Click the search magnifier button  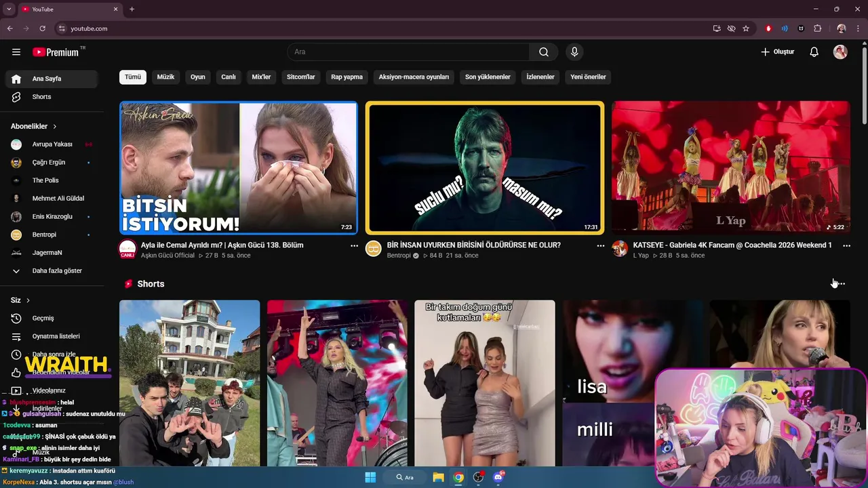point(544,52)
